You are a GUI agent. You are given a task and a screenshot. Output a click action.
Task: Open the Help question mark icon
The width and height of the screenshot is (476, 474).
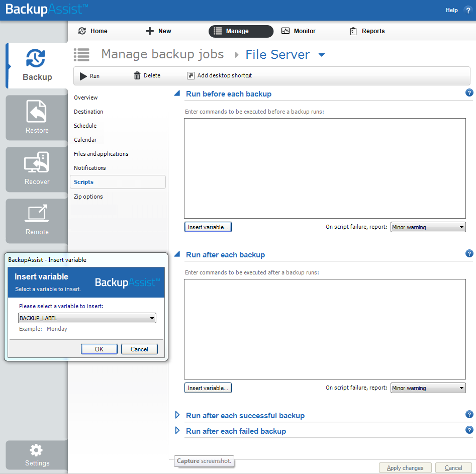pos(468,11)
